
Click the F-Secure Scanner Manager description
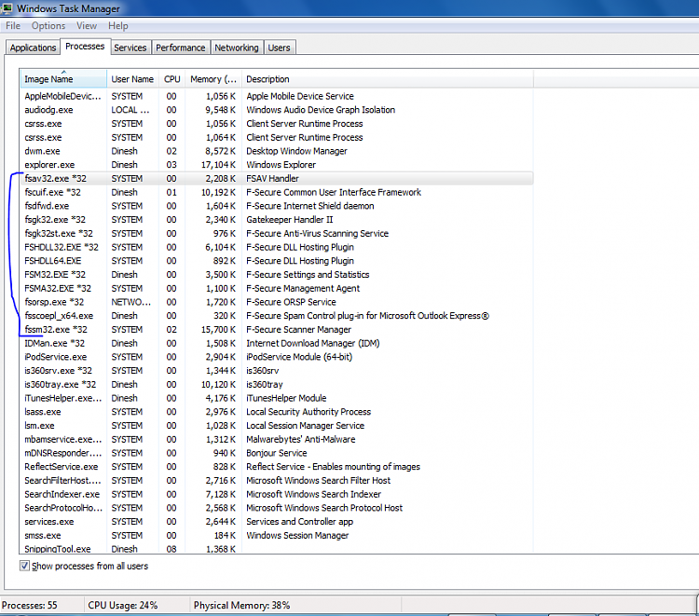(298, 330)
